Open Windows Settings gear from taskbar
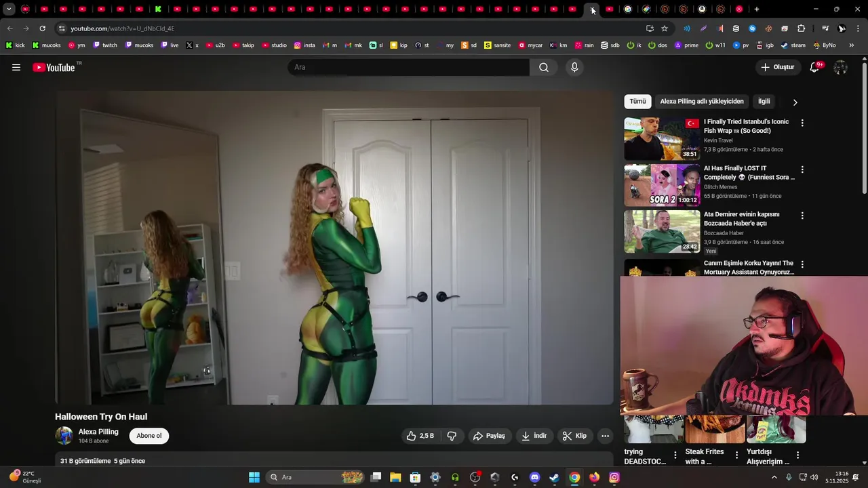This screenshot has width=868, height=488. [435, 477]
